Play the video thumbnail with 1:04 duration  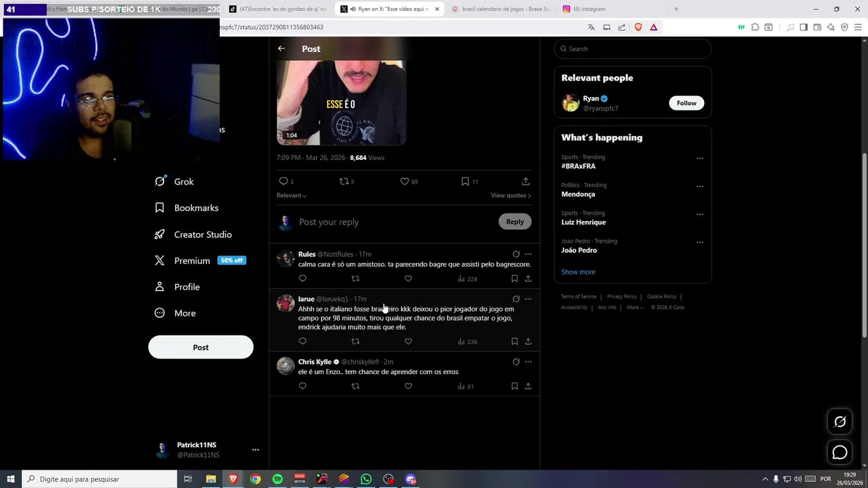[342, 102]
